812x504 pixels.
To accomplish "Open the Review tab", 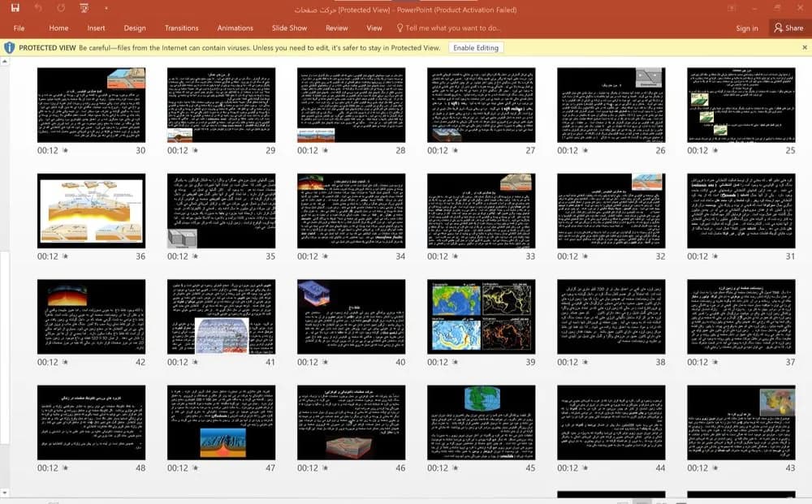I will pos(337,28).
